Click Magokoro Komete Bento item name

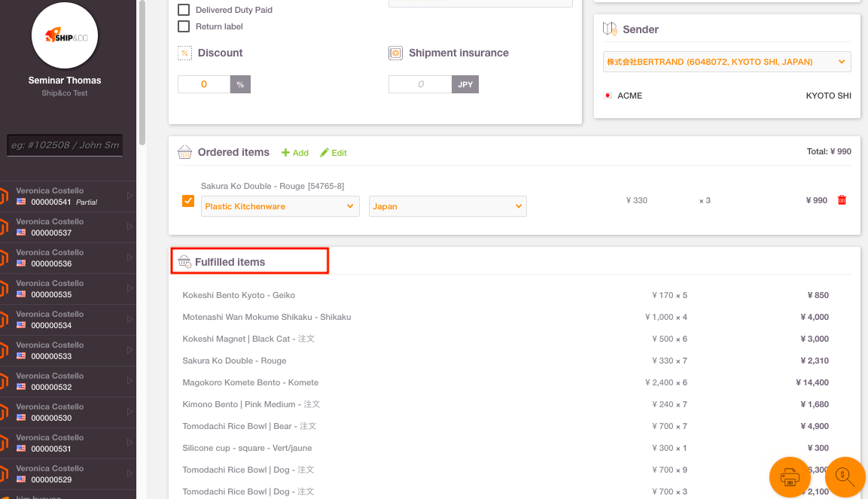(x=250, y=383)
